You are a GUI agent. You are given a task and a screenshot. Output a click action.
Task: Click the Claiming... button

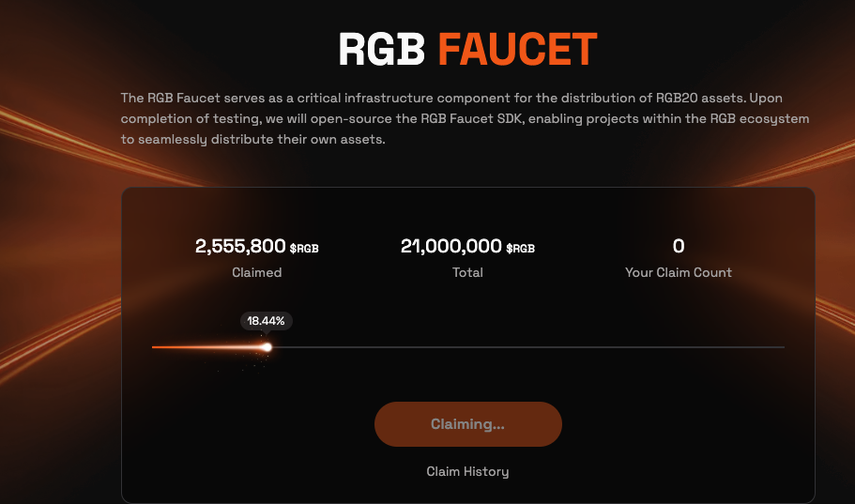coord(467,424)
